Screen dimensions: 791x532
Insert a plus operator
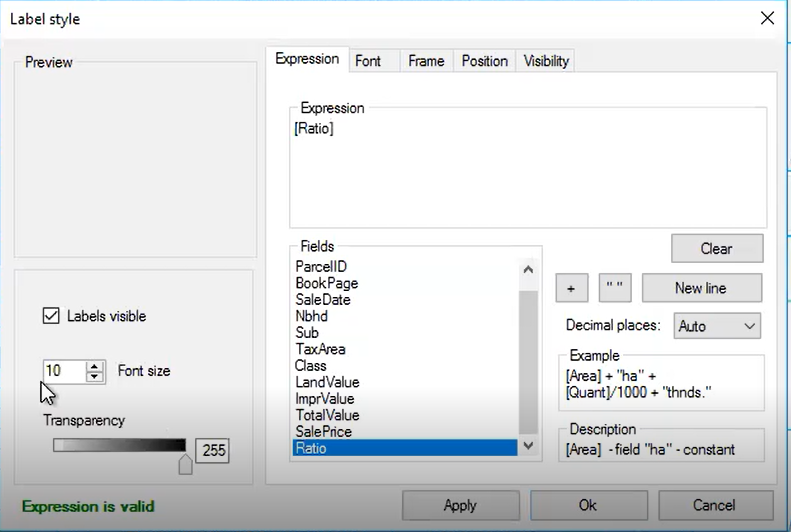coord(572,288)
